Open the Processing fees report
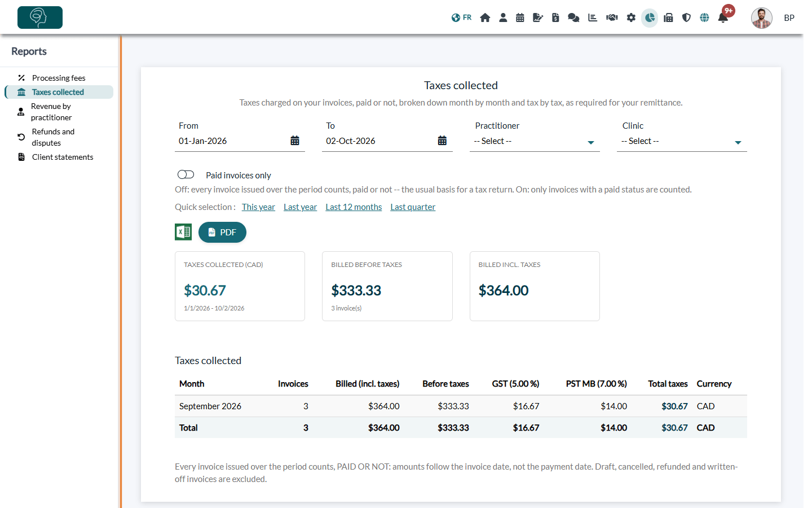The width and height of the screenshot is (812, 508). point(59,78)
